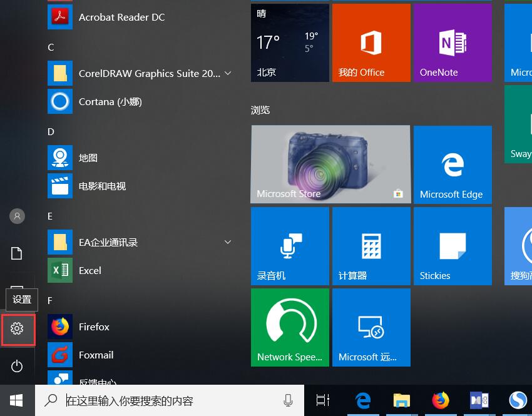The width and height of the screenshot is (532, 416).
Task: Jump to letter C section header
Action: 51,47
